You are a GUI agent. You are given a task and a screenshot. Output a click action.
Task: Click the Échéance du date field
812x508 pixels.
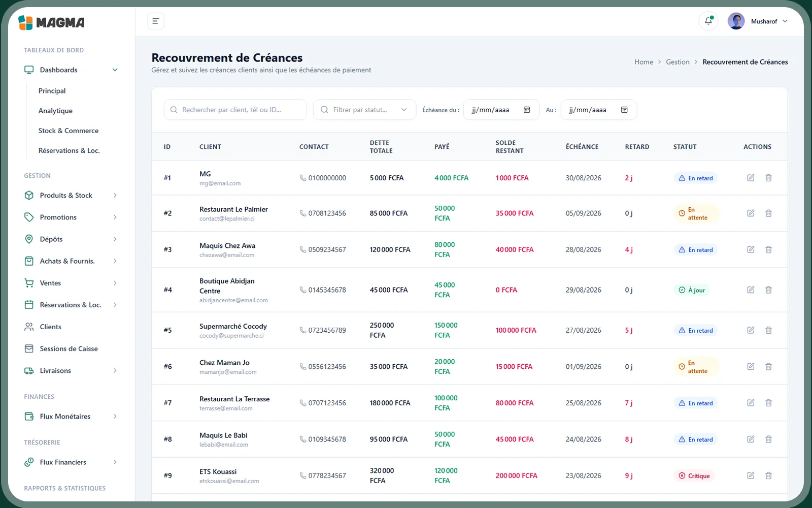click(x=500, y=110)
